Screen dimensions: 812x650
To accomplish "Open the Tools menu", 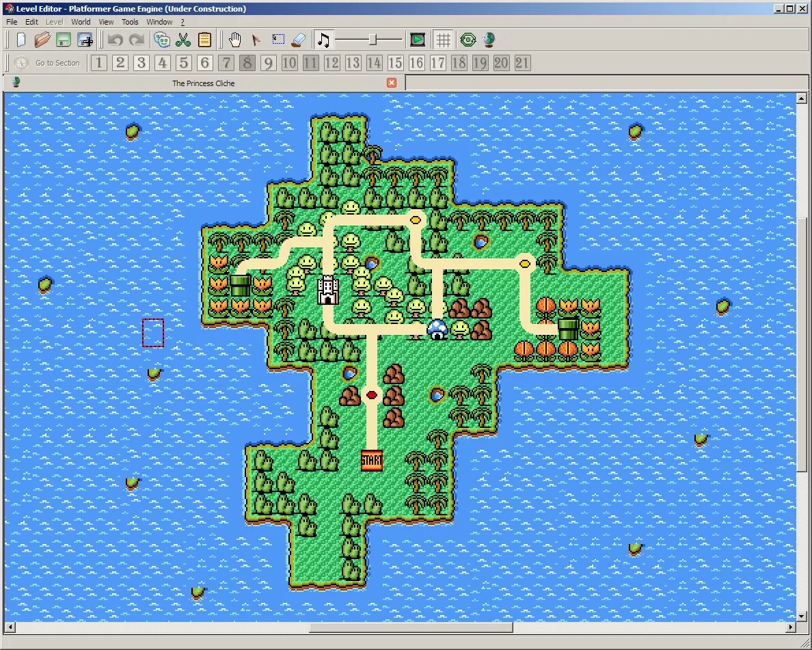I will [x=130, y=22].
